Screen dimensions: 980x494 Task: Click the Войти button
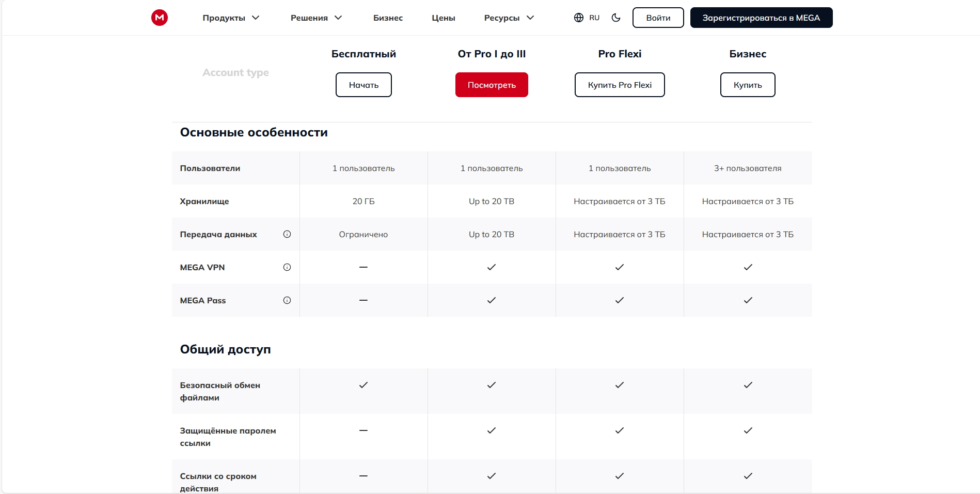coord(658,18)
